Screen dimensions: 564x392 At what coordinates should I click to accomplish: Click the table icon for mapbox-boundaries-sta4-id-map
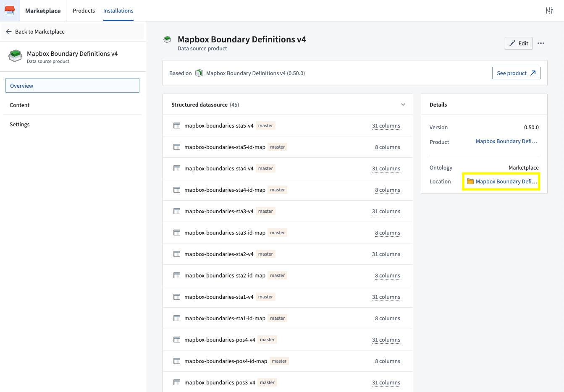pos(177,190)
